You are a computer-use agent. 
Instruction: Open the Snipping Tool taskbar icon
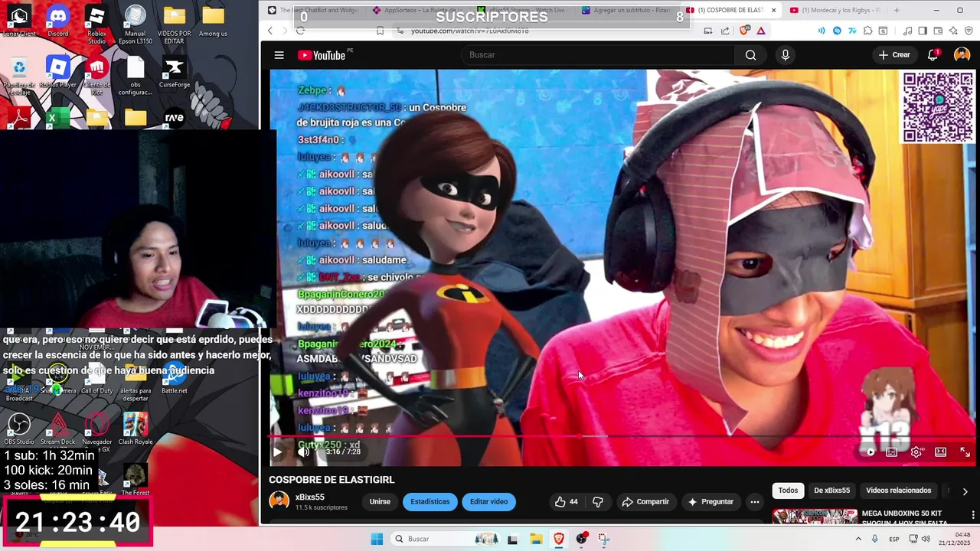coord(604,539)
